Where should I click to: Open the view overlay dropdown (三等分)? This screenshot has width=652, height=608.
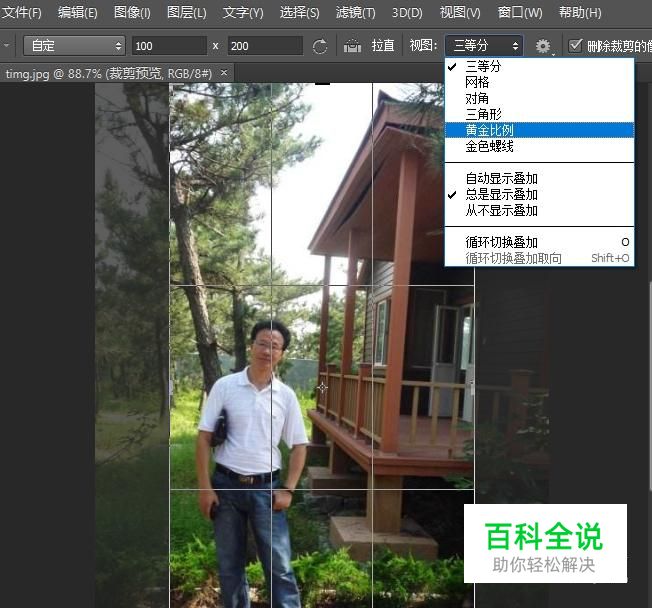tap(484, 46)
